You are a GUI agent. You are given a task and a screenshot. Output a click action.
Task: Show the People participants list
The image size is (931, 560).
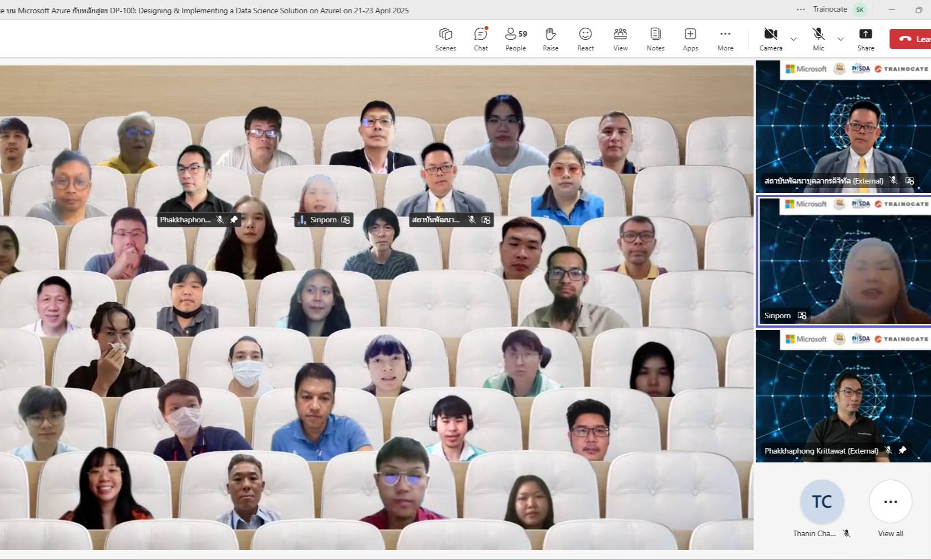(515, 39)
